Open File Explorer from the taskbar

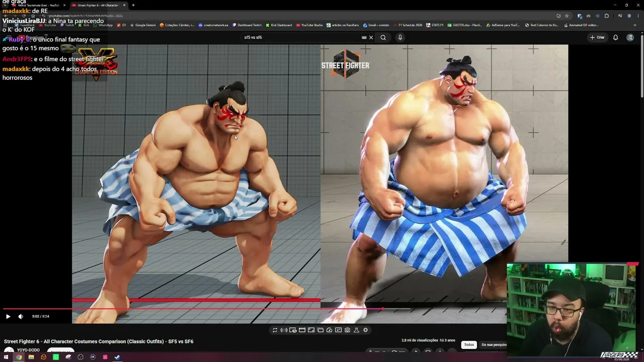click(31, 357)
